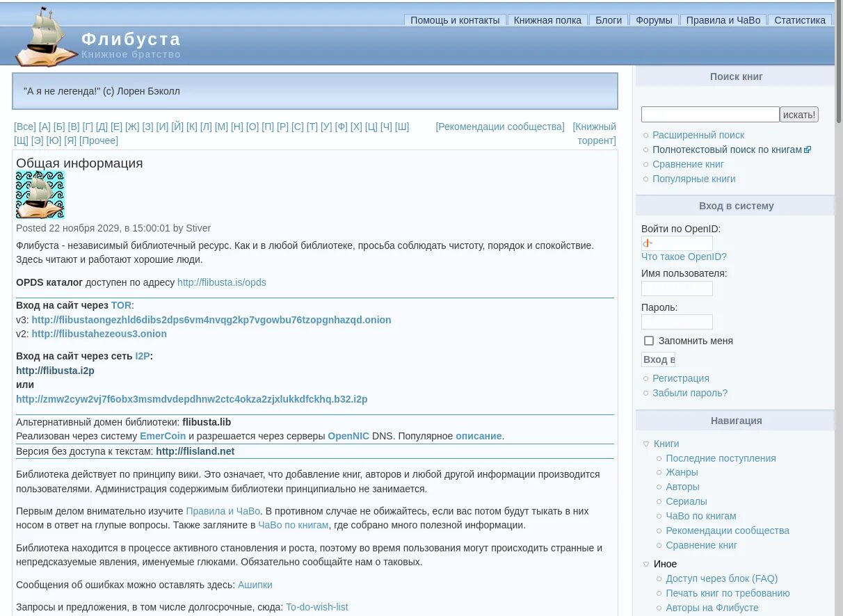
Task: Open [Рекомендации сообщества] above content
Action: (500, 127)
